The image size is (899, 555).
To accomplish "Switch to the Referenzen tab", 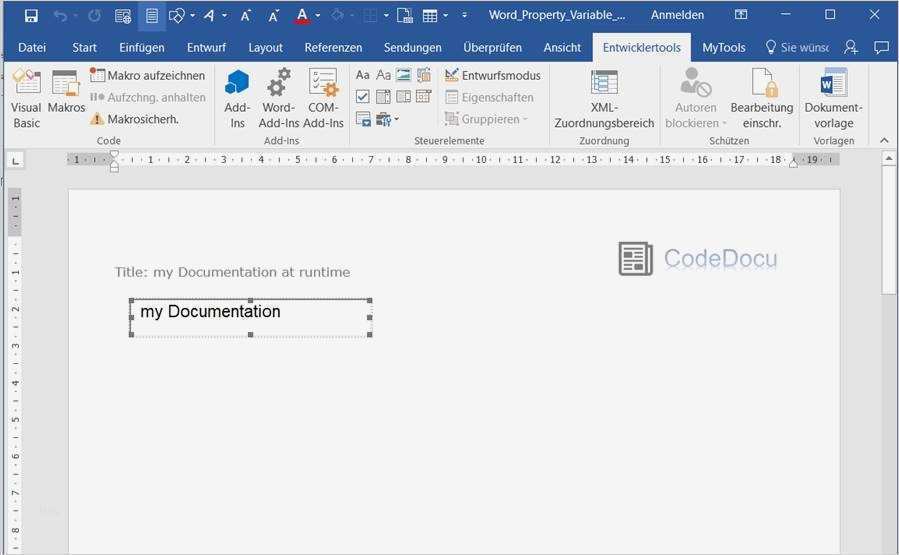I will [333, 48].
